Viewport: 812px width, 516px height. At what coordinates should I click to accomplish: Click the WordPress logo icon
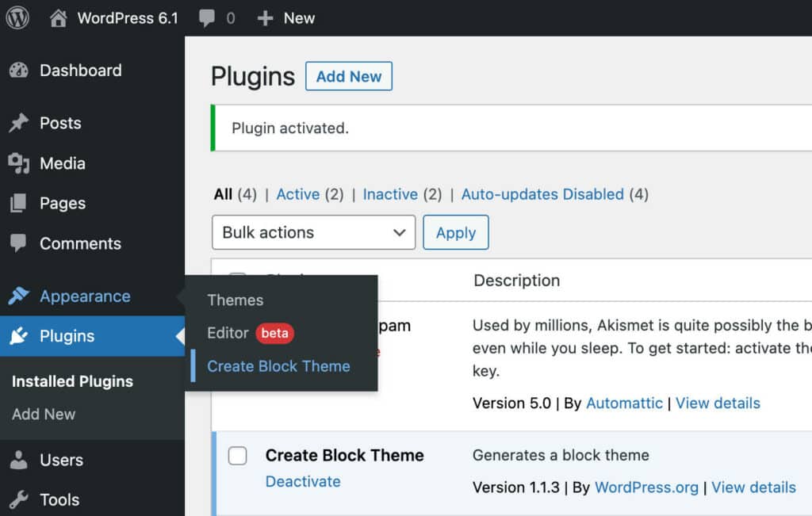tap(16, 17)
